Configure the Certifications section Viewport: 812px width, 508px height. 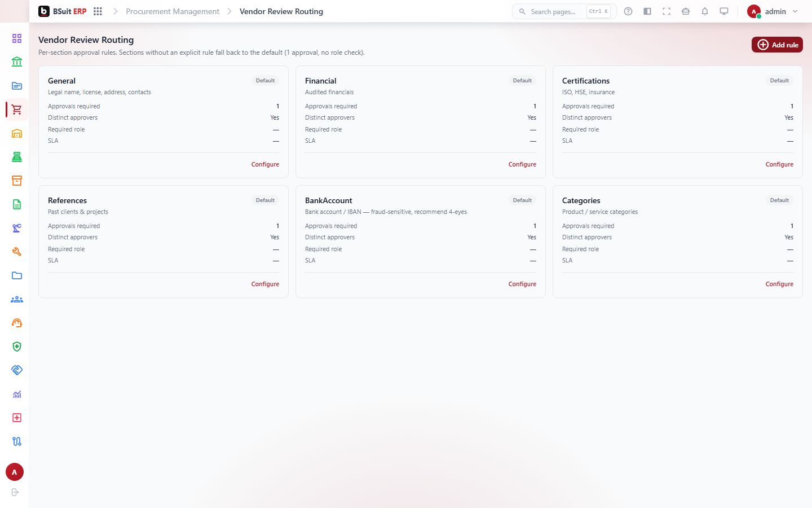pyautogui.click(x=779, y=164)
